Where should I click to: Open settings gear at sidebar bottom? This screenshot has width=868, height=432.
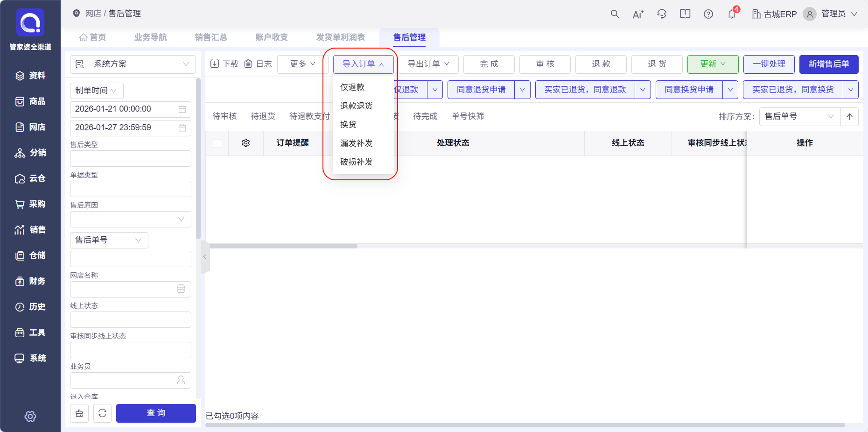30,416
